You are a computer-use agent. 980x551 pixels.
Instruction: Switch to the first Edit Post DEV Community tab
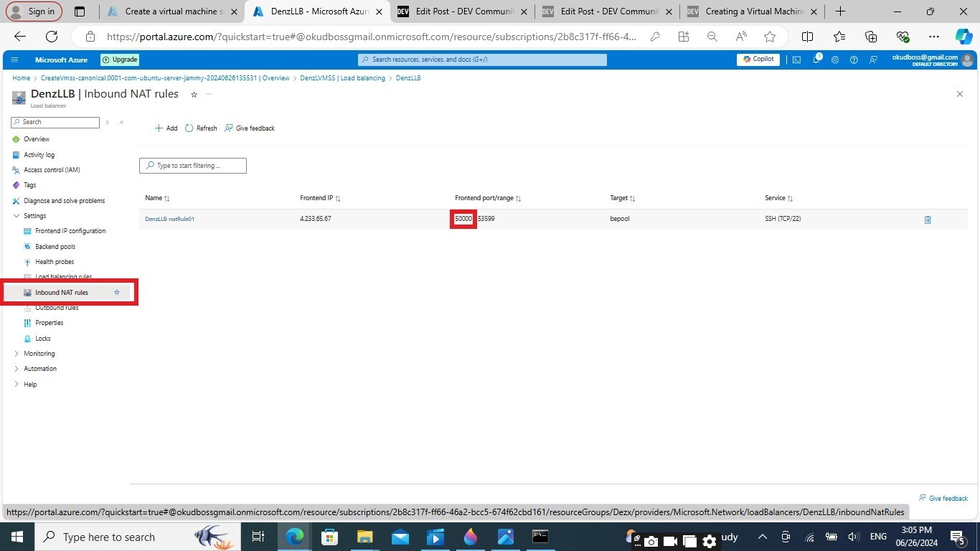click(x=463, y=11)
